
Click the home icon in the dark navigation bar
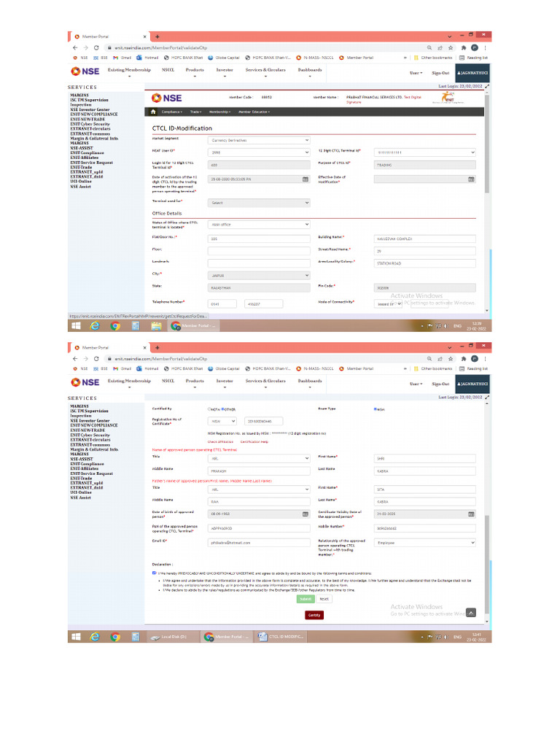pos(153,112)
